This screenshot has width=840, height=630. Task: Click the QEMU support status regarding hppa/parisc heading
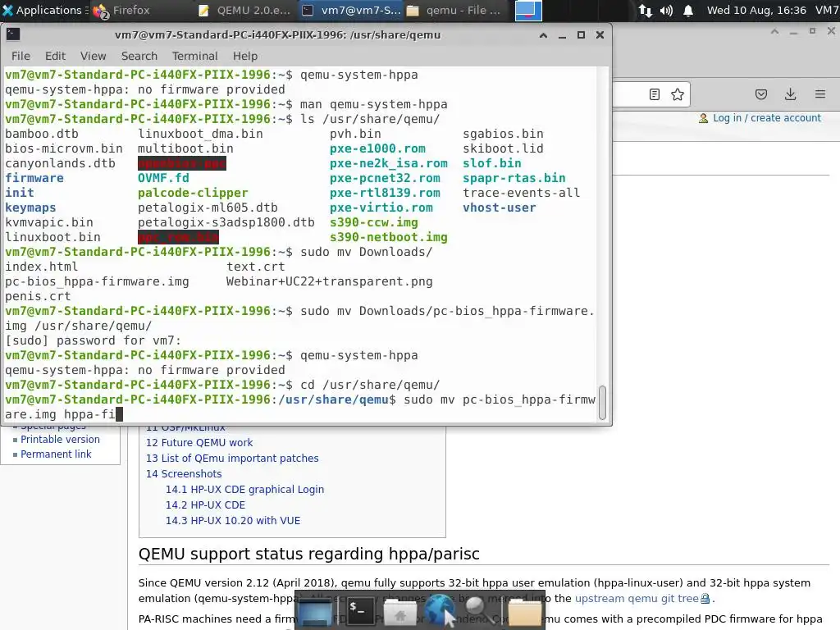(309, 554)
